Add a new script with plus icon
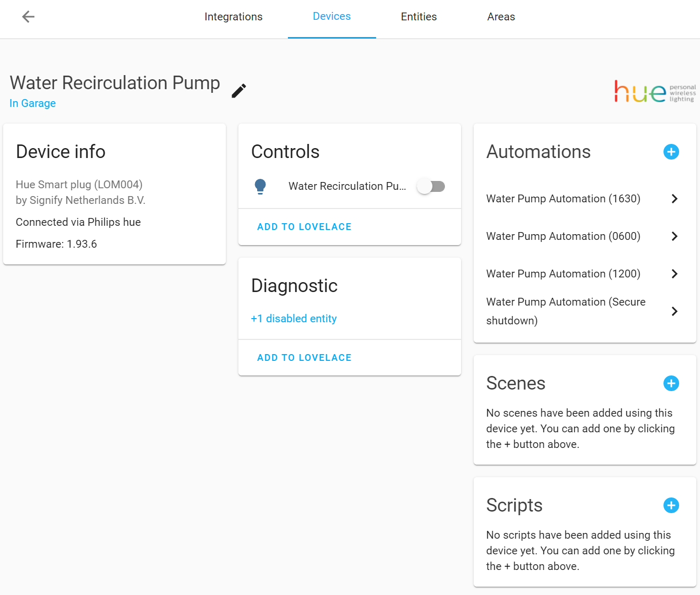This screenshot has width=700, height=595. point(671,505)
